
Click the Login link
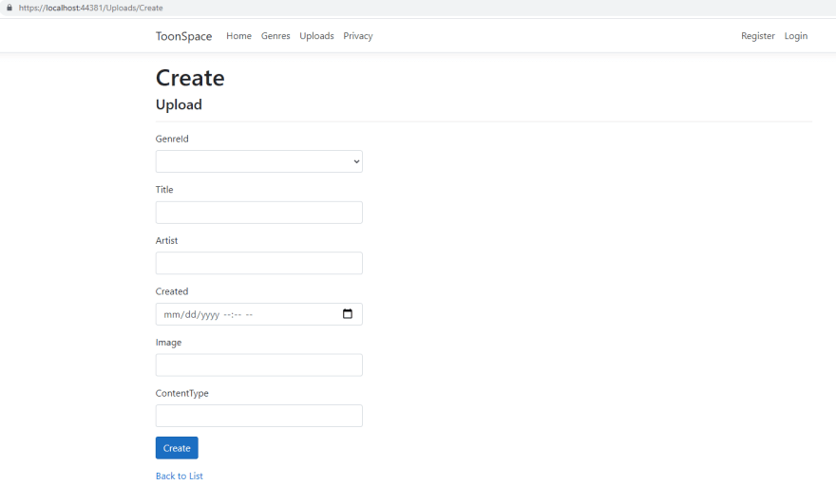click(795, 36)
